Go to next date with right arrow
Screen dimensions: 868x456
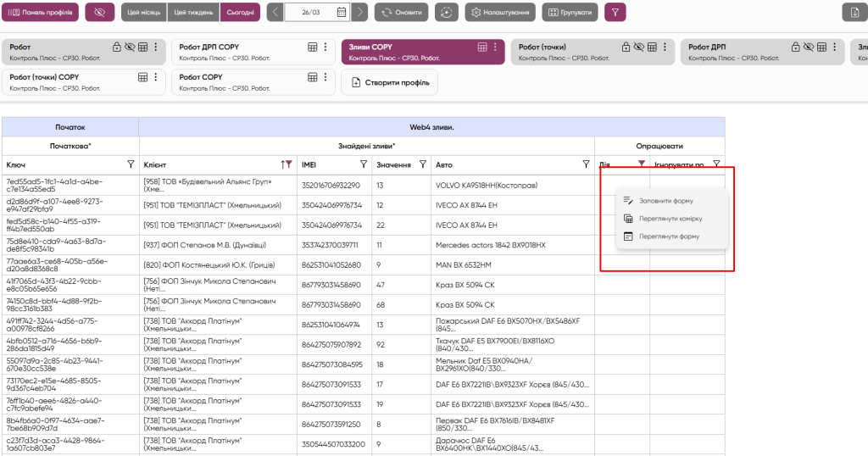[359, 12]
